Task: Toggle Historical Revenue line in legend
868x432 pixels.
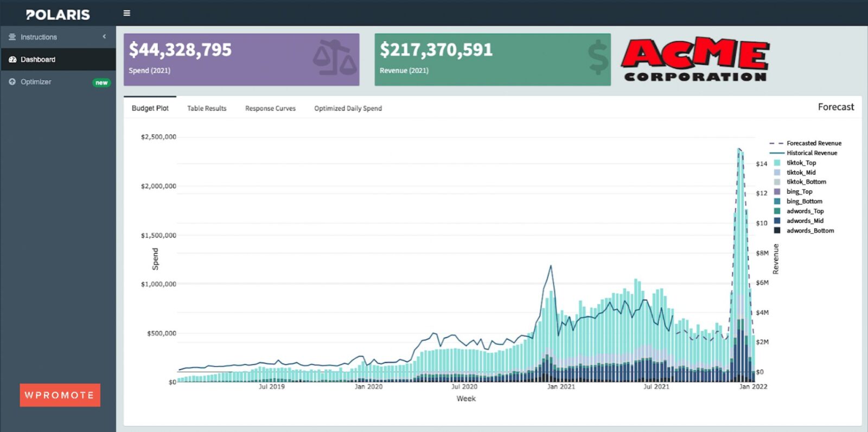Action: tap(812, 153)
